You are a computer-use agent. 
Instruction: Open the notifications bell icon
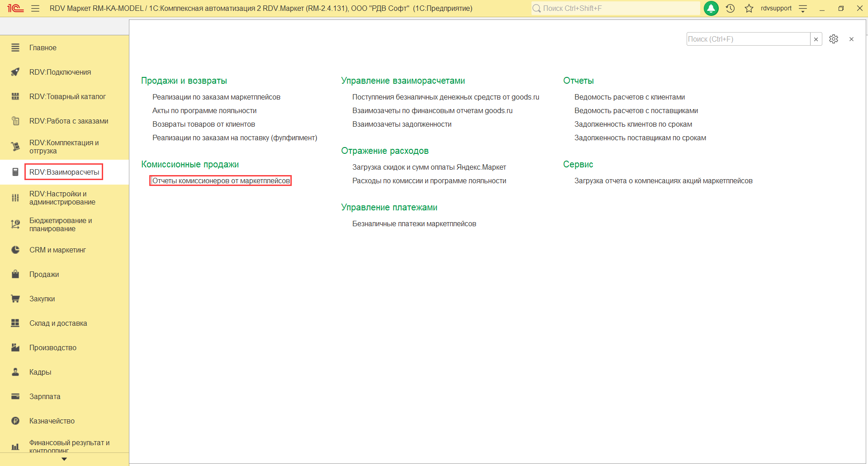[711, 8]
